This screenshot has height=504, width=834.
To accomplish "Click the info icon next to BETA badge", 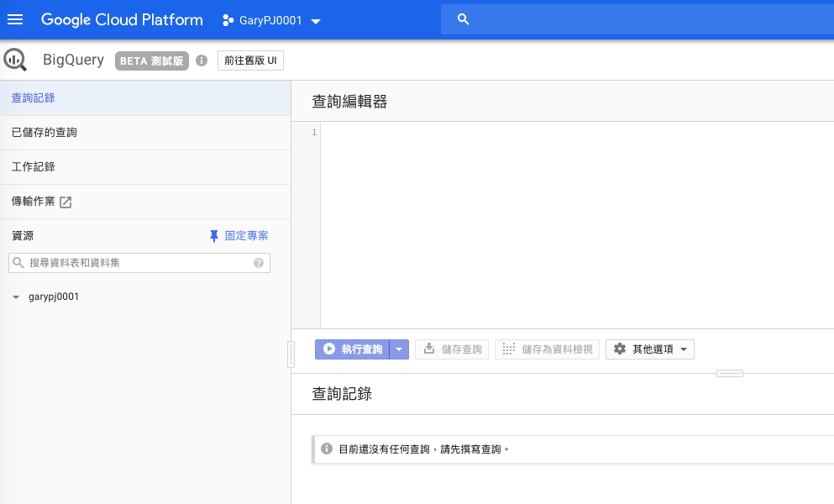I will pyautogui.click(x=202, y=60).
